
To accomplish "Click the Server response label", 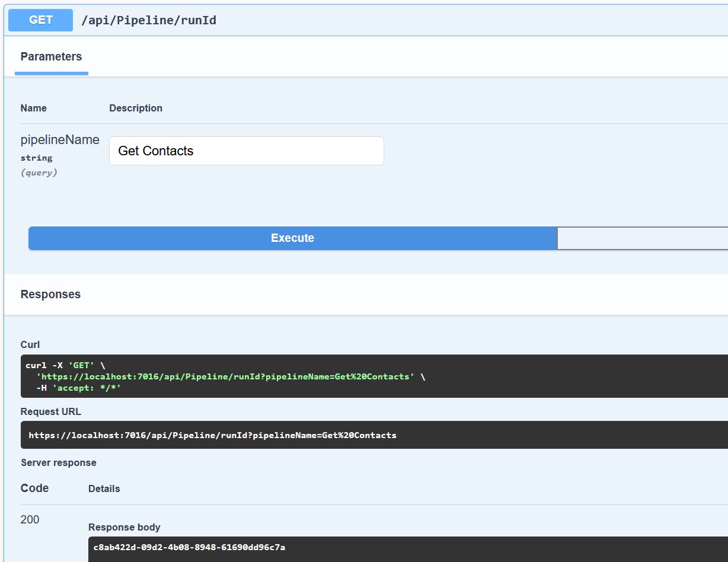I will [58, 462].
